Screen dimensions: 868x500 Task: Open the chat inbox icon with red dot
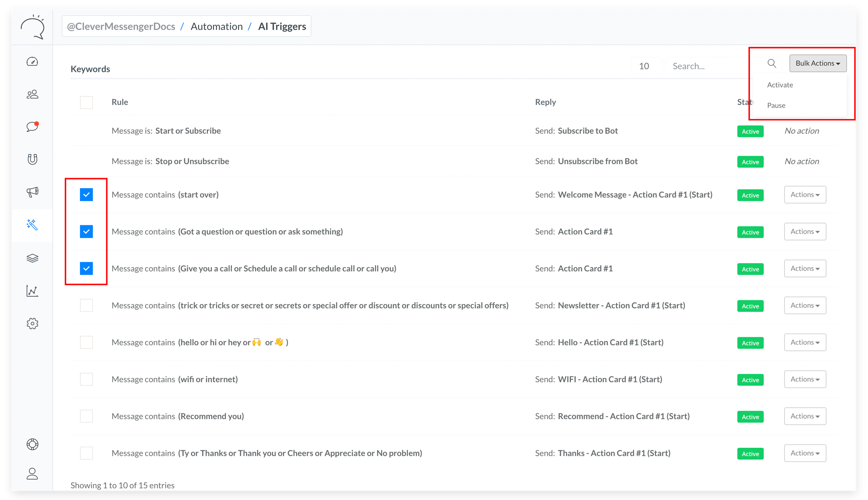click(x=32, y=127)
